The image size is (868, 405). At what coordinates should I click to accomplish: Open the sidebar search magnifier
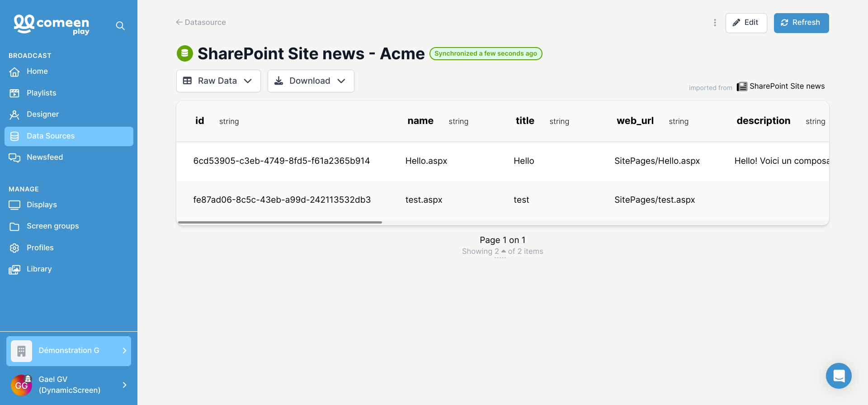[x=120, y=26]
